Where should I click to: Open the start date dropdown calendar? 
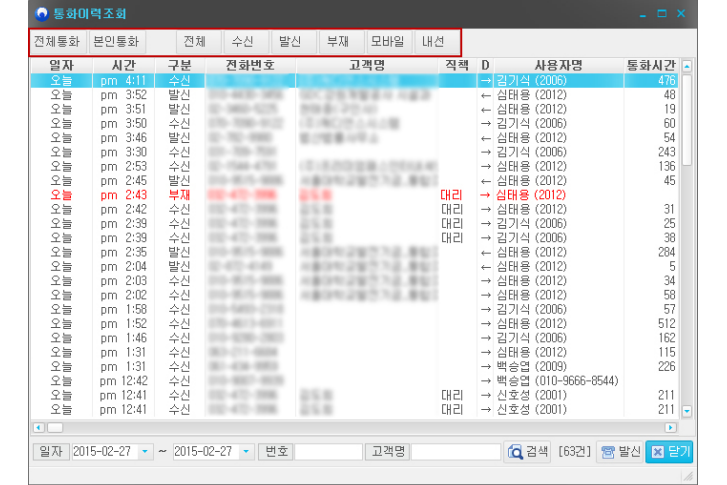click(x=145, y=451)
